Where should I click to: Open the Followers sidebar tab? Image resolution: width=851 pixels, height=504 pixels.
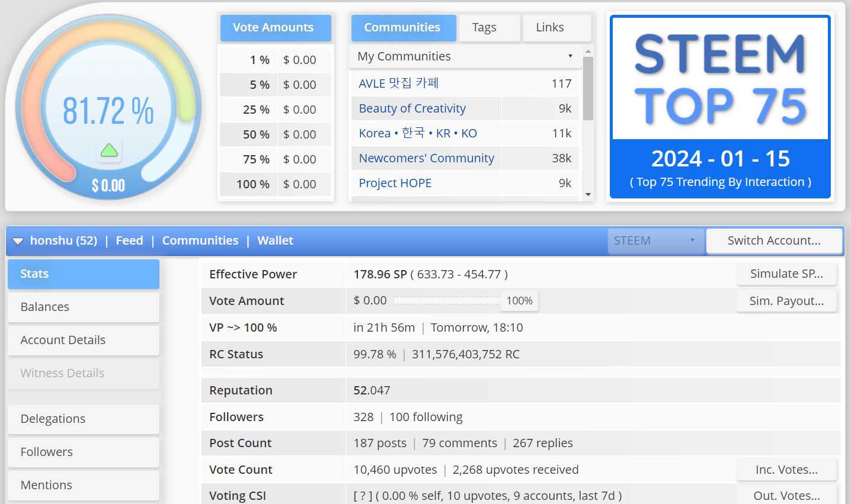pyautogui.click(x=84, y=452)
